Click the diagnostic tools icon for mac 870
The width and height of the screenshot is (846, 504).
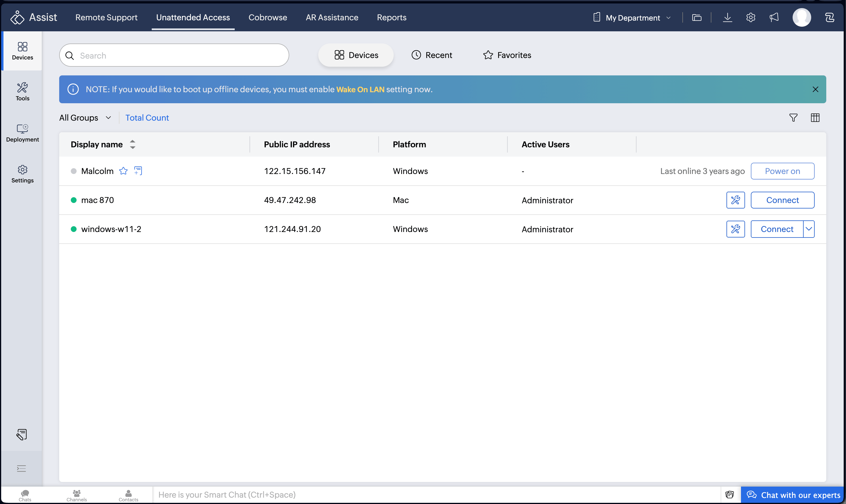pos(735,200)
